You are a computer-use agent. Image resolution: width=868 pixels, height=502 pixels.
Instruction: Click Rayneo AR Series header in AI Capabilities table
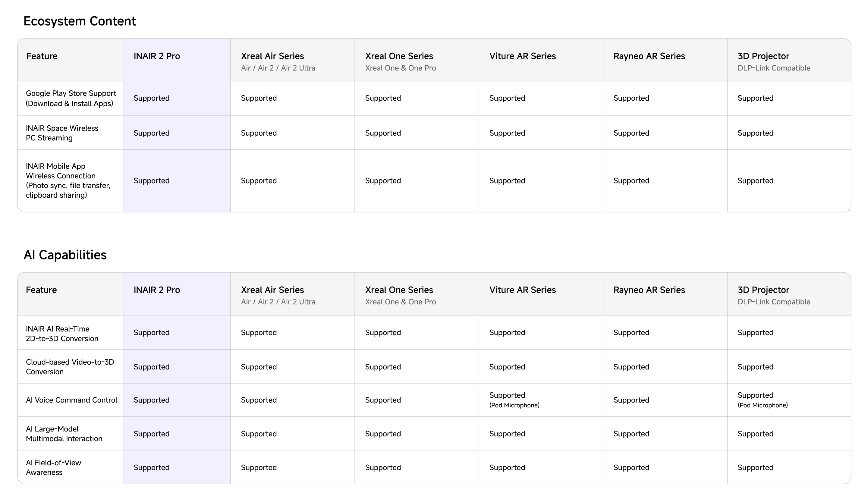pyautogui.click(x=649, y=290)
